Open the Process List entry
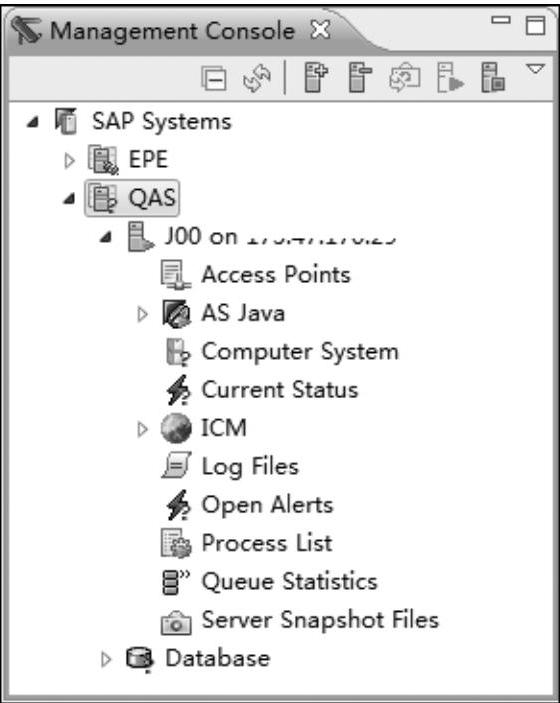The image size is (560, 703). [x=267, y=543]
